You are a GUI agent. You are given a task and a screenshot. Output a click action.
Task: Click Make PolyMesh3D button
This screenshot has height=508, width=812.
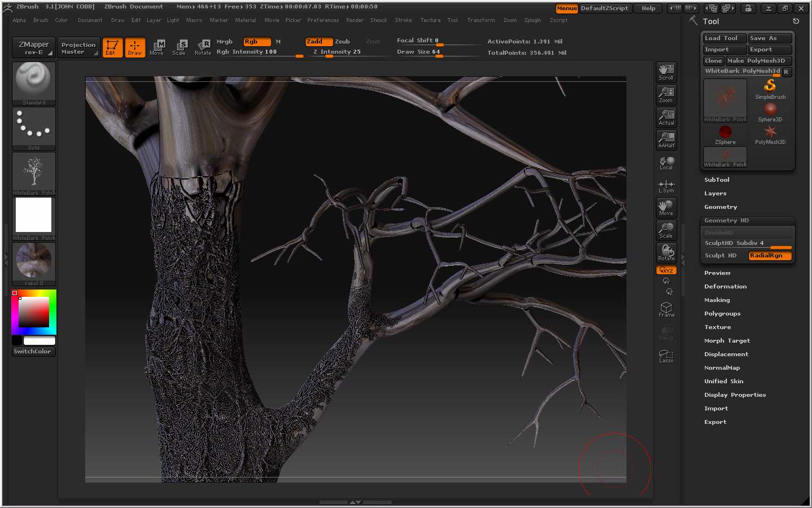tap(758, 61)
